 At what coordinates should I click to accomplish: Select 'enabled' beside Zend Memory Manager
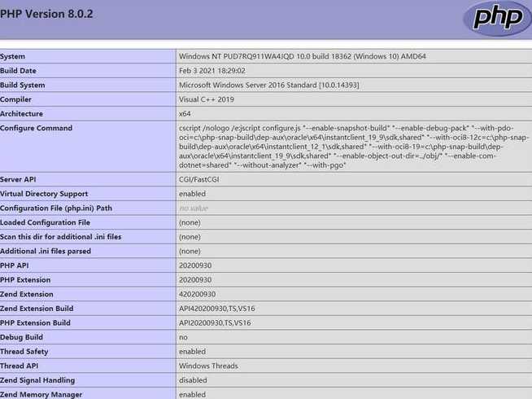coord(192,395)
